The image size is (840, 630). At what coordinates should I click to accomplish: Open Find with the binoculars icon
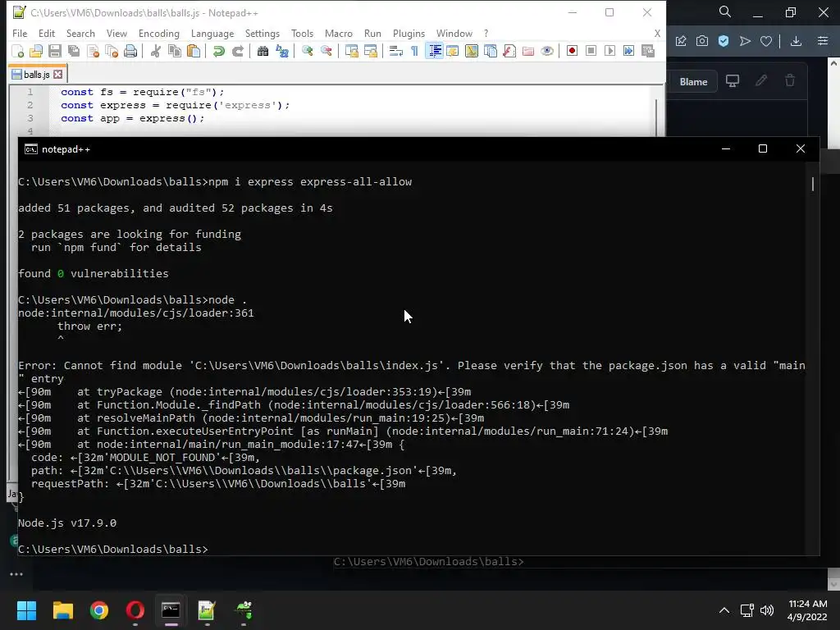pyautogui.click(x=262, y=51)
